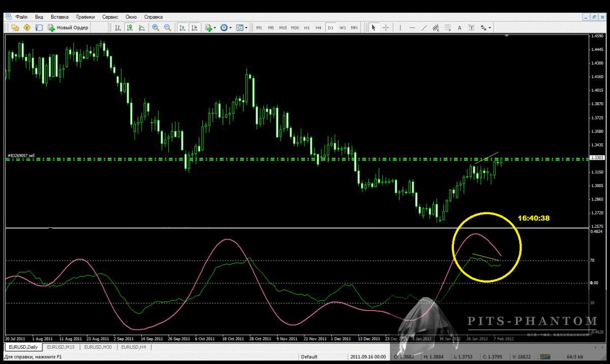Viewport: 610px width, 364px height.
Task: Switch to the EURUSD,H4 chart tab
Action: point(134,347)
